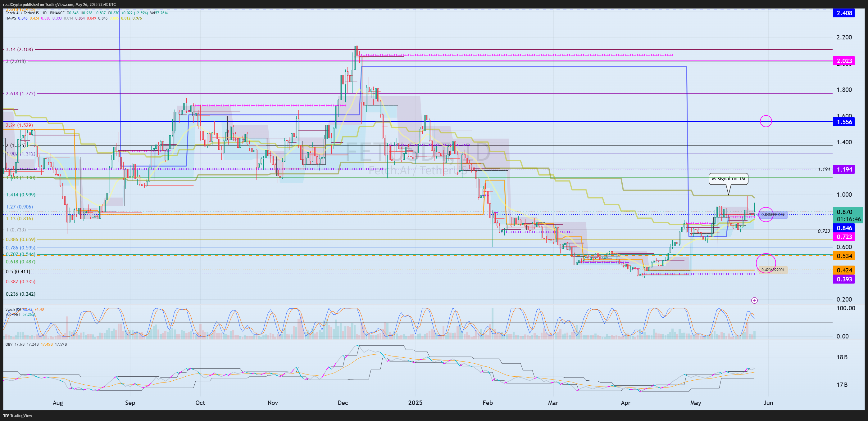Click the Fibonacci label '0.5 (0.411)'
Viewport: 868px width, 421px height.
18,271
